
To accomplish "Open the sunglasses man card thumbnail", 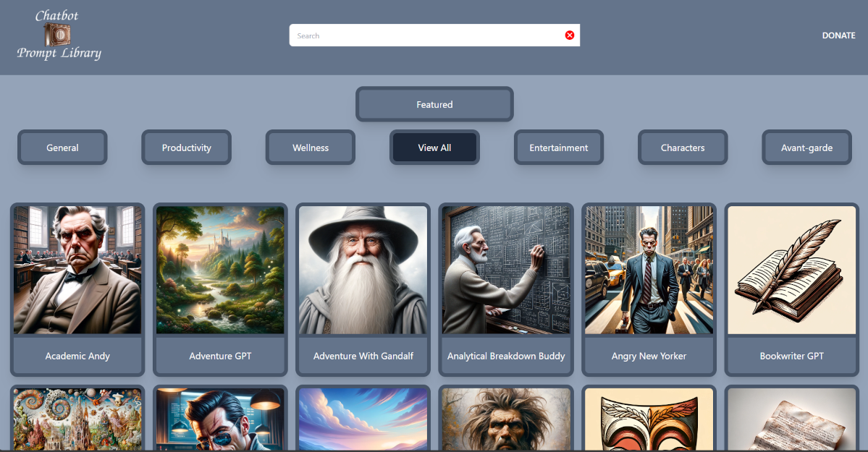I will 220,419.
